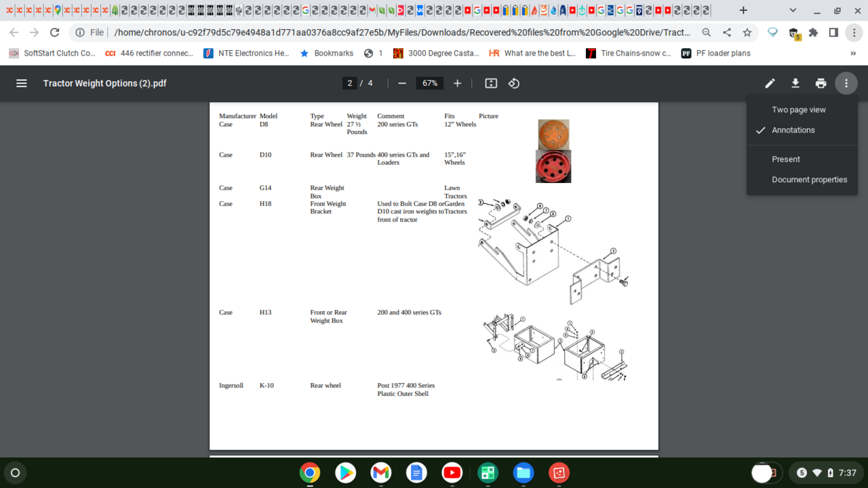This screenshot has height=488, width=868.
Task: Print the PDF document
Action: (821, 83)
